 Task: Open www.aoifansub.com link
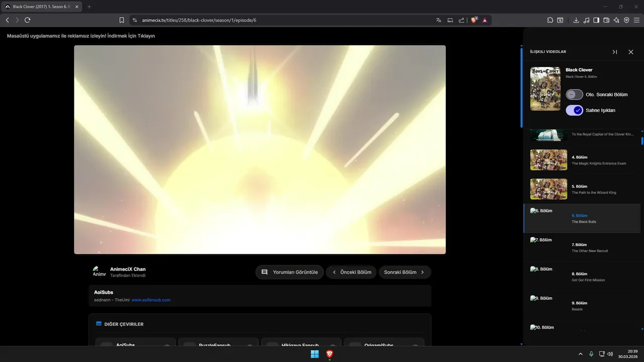click(x=151, y=300)
